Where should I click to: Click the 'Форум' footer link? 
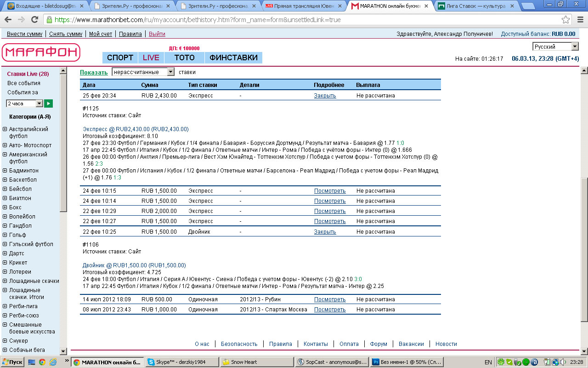tap(379, 344)
